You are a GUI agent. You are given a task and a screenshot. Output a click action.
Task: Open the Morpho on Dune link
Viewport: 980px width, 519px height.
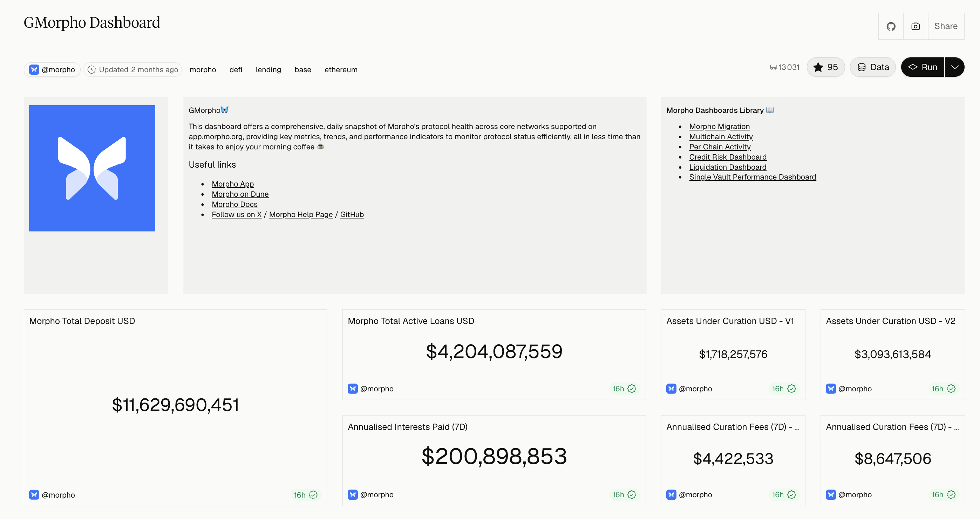tap(240, 194)
